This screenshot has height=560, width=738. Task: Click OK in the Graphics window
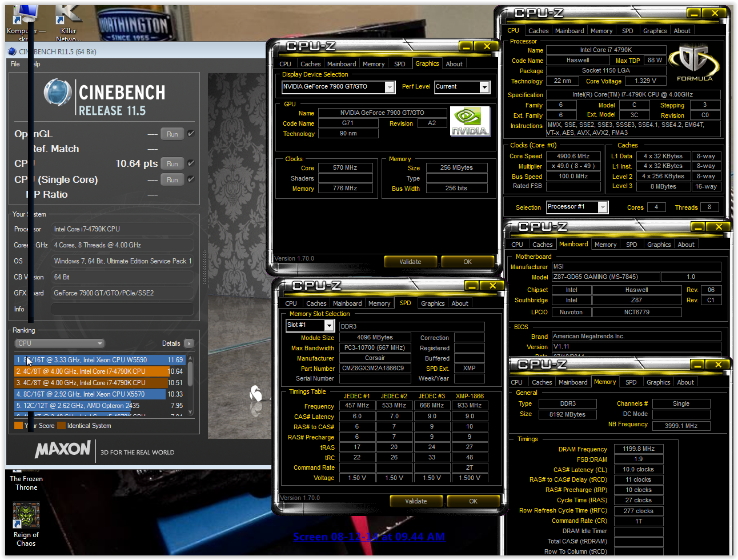(467, 262)
